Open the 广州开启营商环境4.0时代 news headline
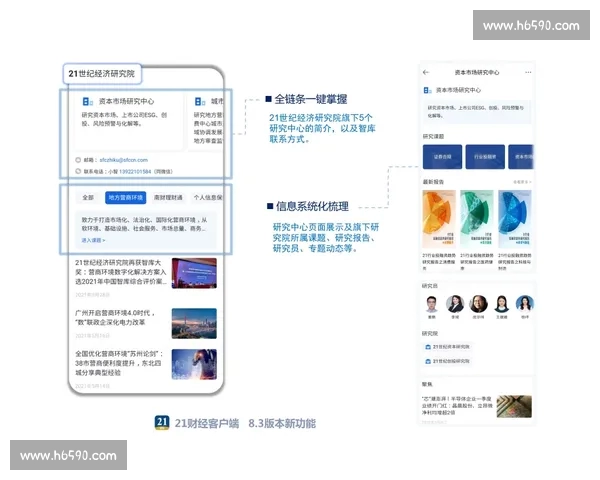Image resolution: width=600 pixels, height=480 pixels. pos(115,318)
